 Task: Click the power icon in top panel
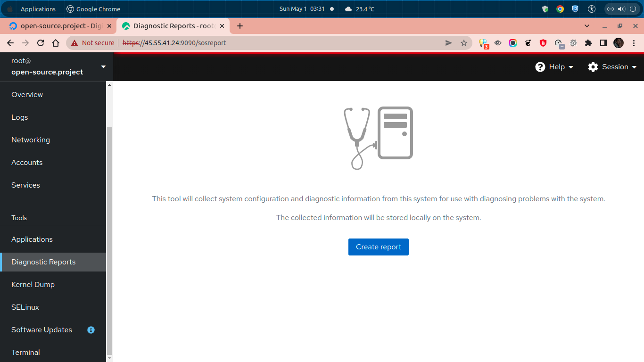(x=633, y=9)
